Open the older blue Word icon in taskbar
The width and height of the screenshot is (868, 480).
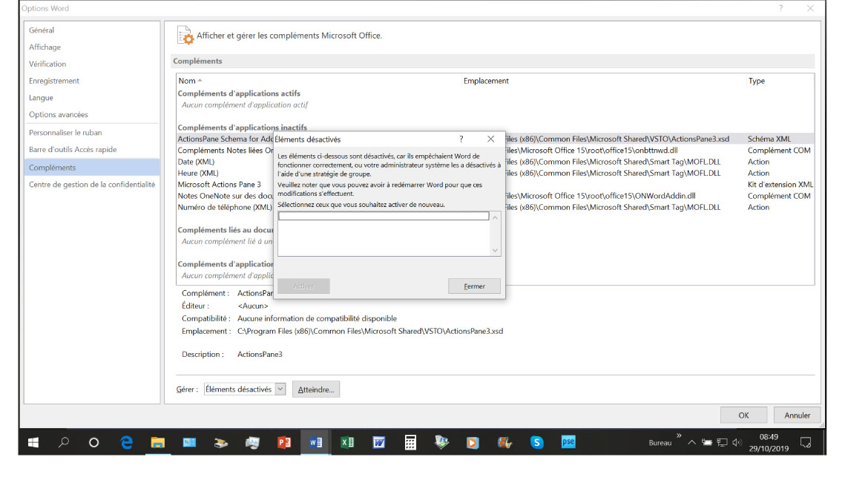(378, 442)
